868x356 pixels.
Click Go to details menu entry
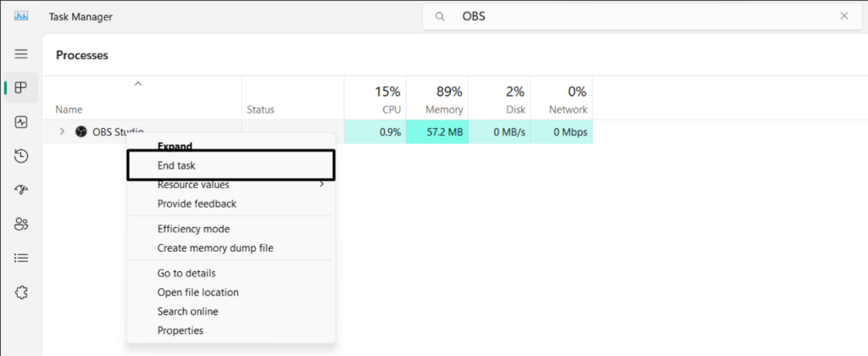coord(186,273)
